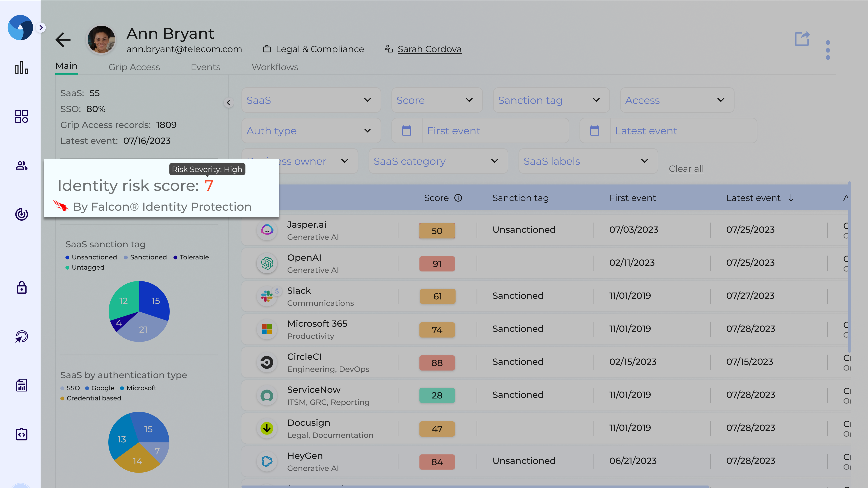Toggle the Credential based legend item
The image size is (868, 488).
click(91, 398)
